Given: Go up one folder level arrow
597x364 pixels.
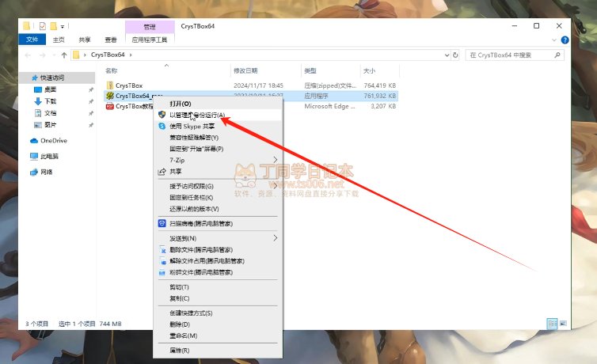Looking at the screenshot, I should [x=64, y=55].
